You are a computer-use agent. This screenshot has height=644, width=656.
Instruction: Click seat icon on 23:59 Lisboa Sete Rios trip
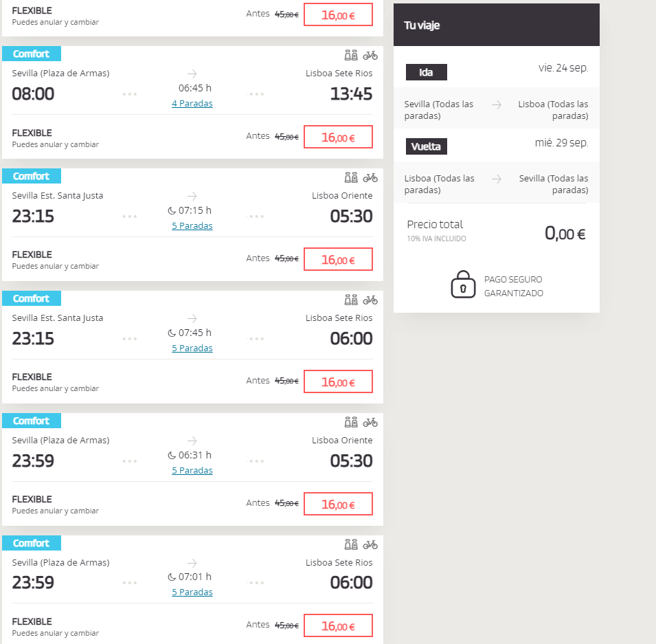tap(351, 545)
